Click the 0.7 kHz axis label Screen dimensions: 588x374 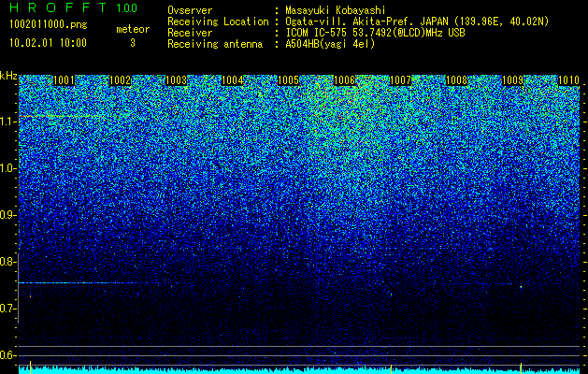coord(8,309)
